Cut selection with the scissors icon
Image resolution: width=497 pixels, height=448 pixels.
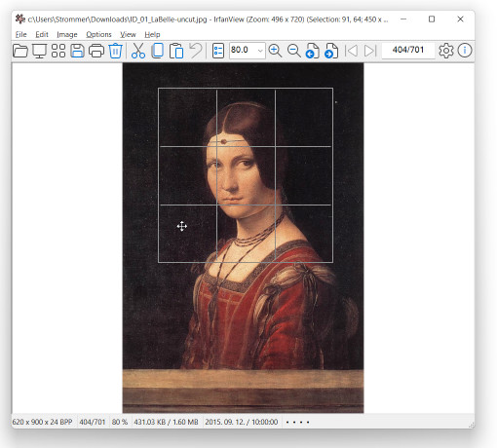pyautogui.click(x=138, y=51)
